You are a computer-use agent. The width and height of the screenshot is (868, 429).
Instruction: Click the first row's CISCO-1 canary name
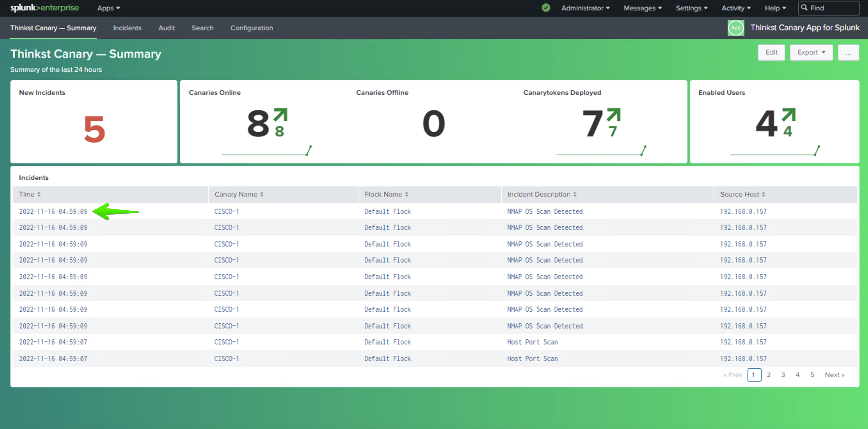click(x=226, y=212)
